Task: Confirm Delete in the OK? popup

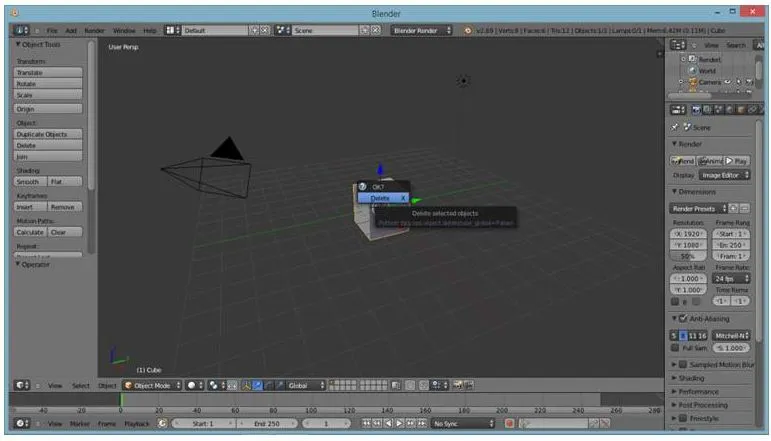Action: (x=383, y=198)
